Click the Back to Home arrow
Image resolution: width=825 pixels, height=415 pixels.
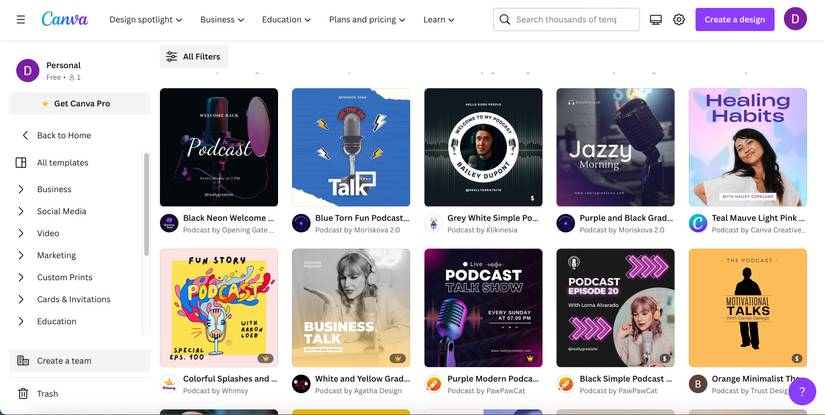click(25, 135)
